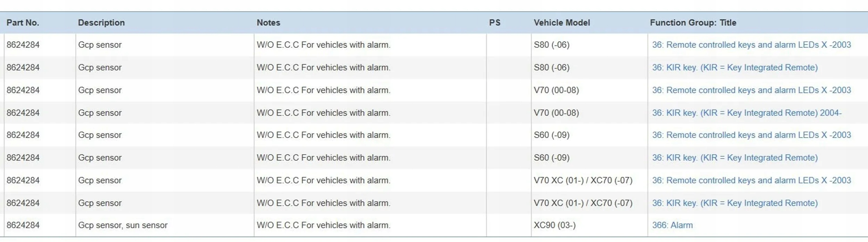Click the Part No. column header
868x242 pixels.
23,23
